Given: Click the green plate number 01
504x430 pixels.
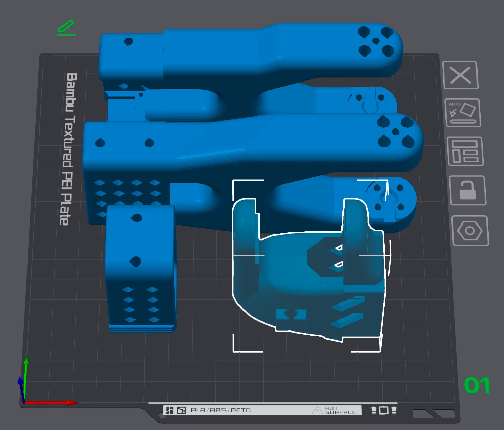Looking at the screenshot, I should [x=477, y=386].
